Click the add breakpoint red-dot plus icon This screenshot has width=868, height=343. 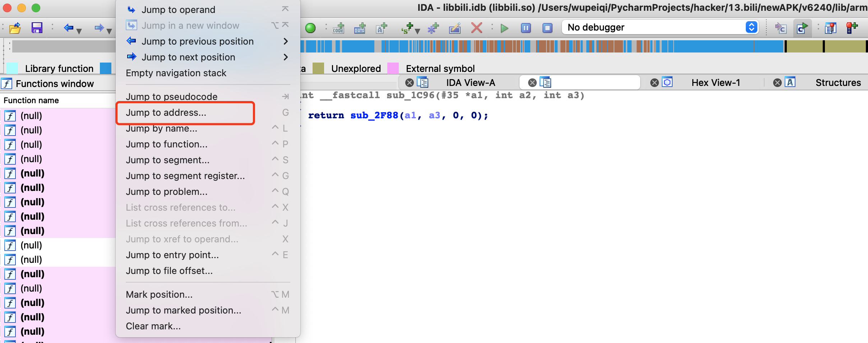coord(852,28)
